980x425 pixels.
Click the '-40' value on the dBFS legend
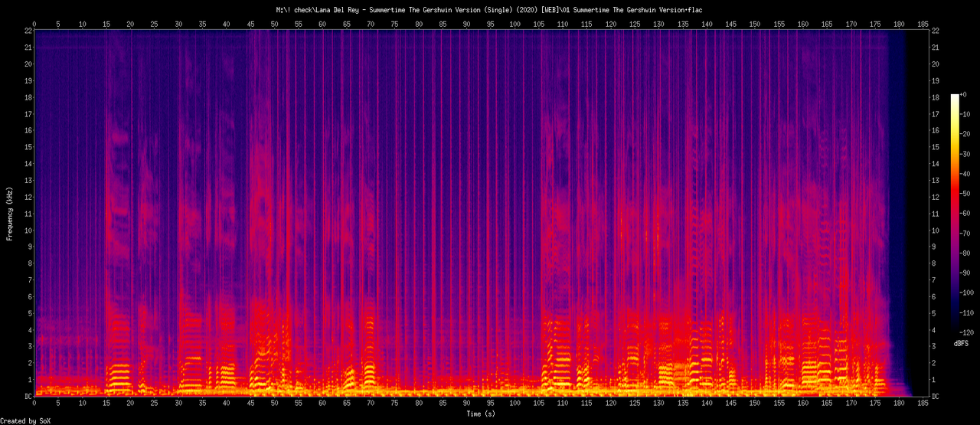[966, 174]
